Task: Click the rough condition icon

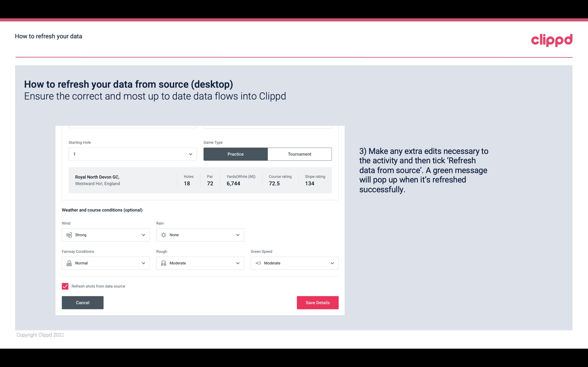Action: (x=163, y=263)
